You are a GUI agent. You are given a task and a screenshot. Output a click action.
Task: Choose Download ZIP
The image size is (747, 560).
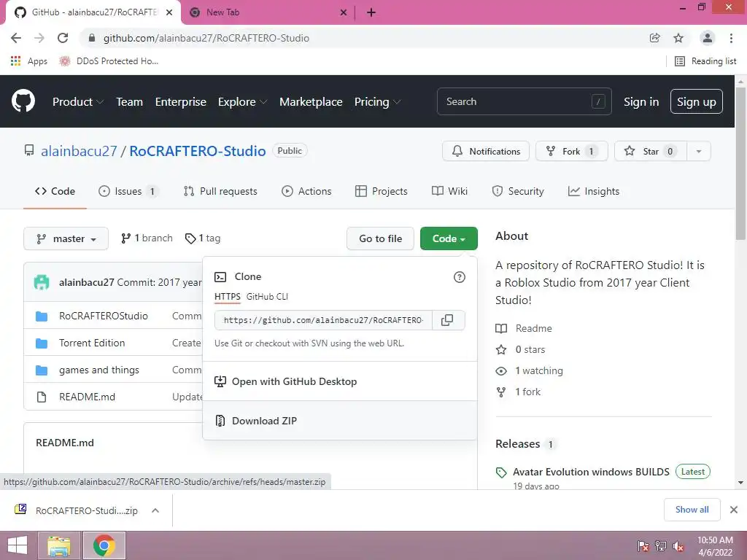(x=340, y=421)
